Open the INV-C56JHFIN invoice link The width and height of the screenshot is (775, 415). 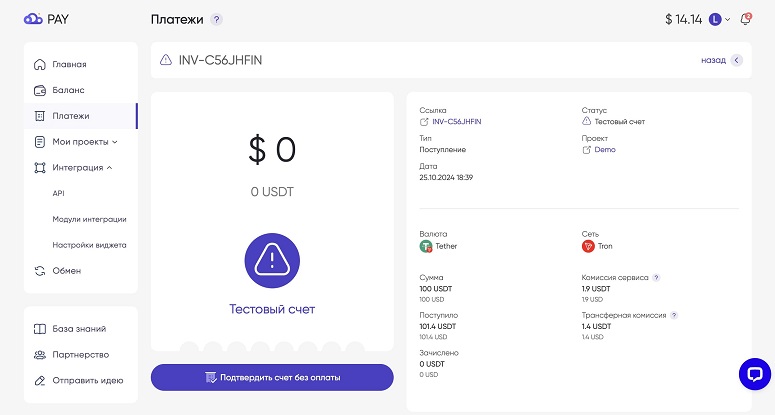coord(456,122)
